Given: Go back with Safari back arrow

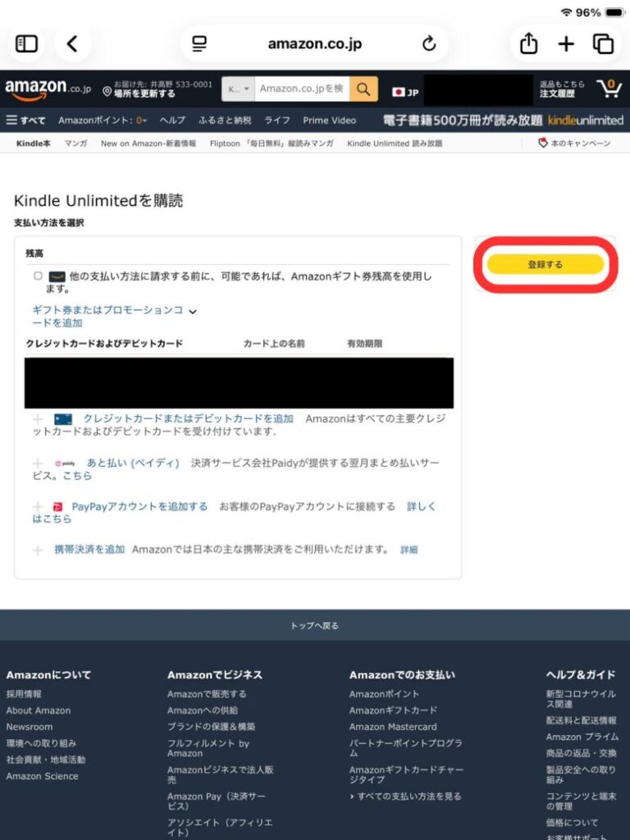Looking at the screenshot, I should click(72, 43).
